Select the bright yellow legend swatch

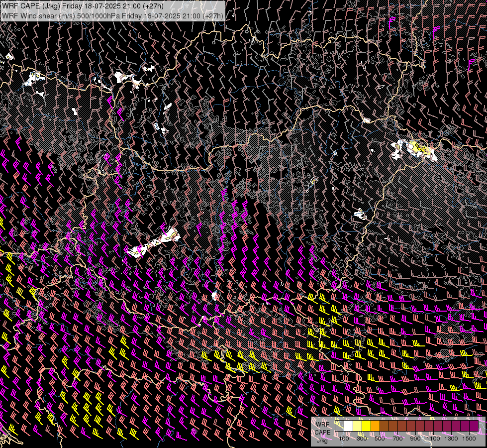tap(367, 426)
